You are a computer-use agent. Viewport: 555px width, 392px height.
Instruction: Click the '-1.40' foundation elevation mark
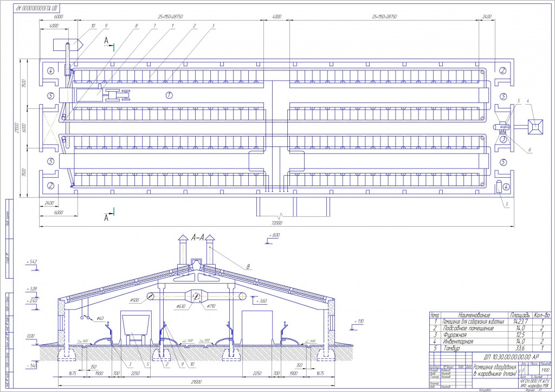tap(31, 365)
